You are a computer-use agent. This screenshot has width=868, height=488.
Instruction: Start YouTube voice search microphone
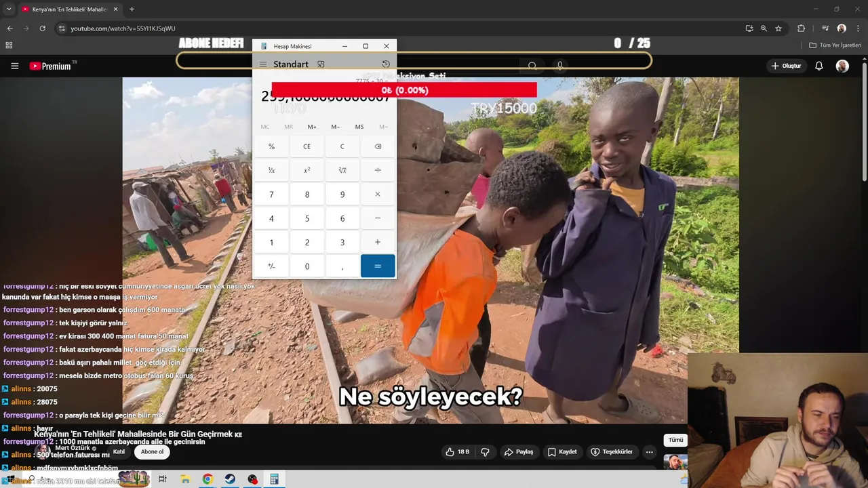pyautogui.click(x=559, y=66)
